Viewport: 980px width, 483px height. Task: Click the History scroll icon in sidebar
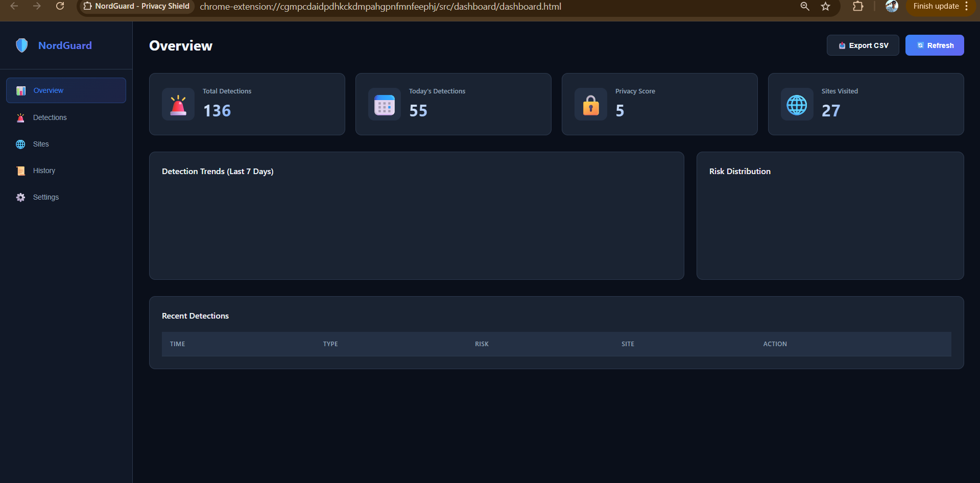pos(20,171)
